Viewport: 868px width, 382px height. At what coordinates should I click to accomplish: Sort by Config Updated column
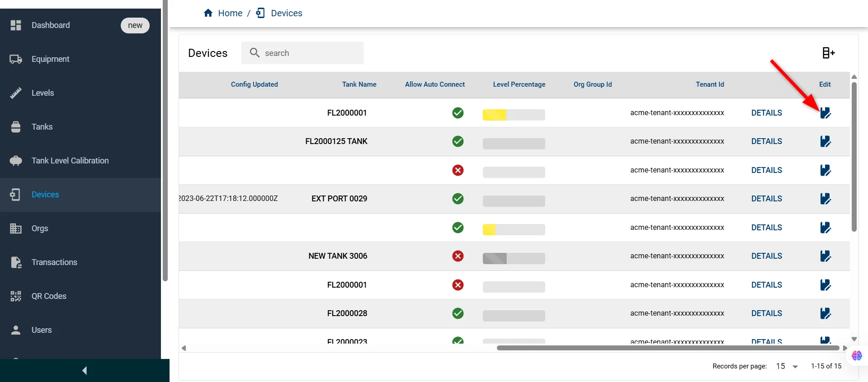[x=255, y=84]
